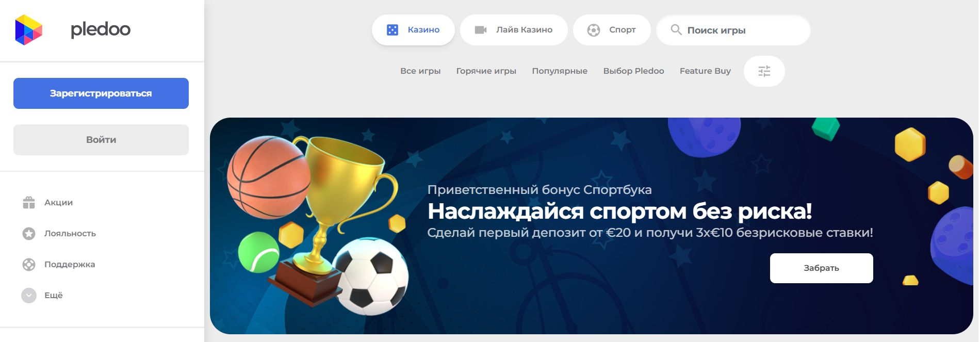
Task: Click the magnifier search icon
Action: click(676, 30)
